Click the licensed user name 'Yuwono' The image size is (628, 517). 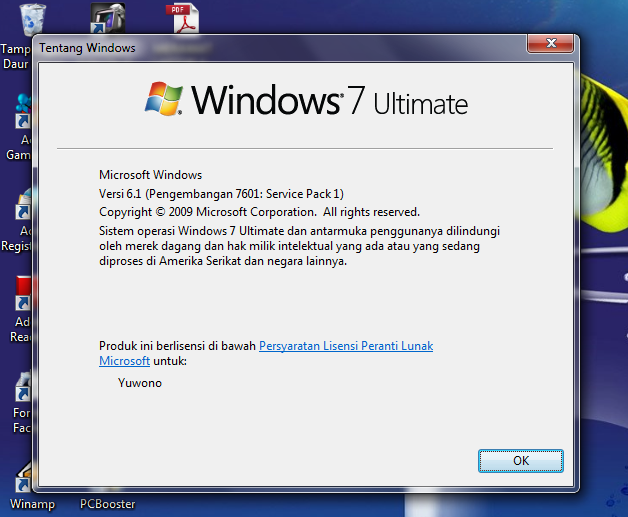(x=140, y=383)
